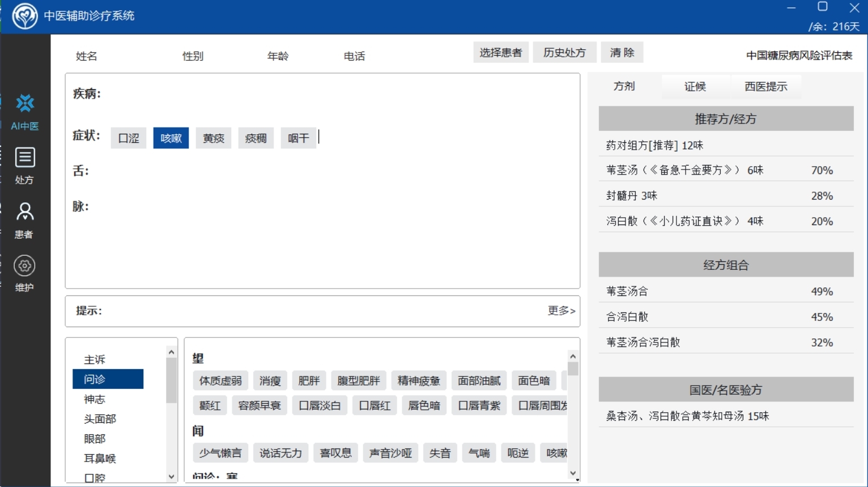Toggle the 口涩 symptom tag

[x=129, y=138]
